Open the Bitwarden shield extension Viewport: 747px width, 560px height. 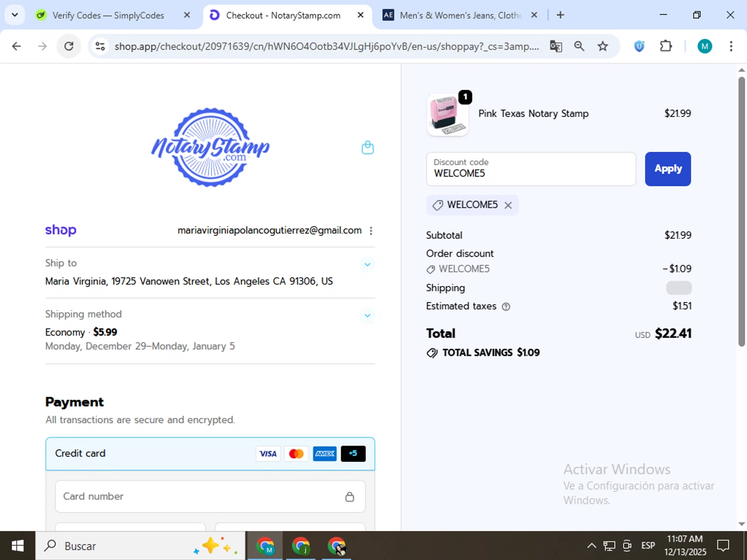(639, 46)
